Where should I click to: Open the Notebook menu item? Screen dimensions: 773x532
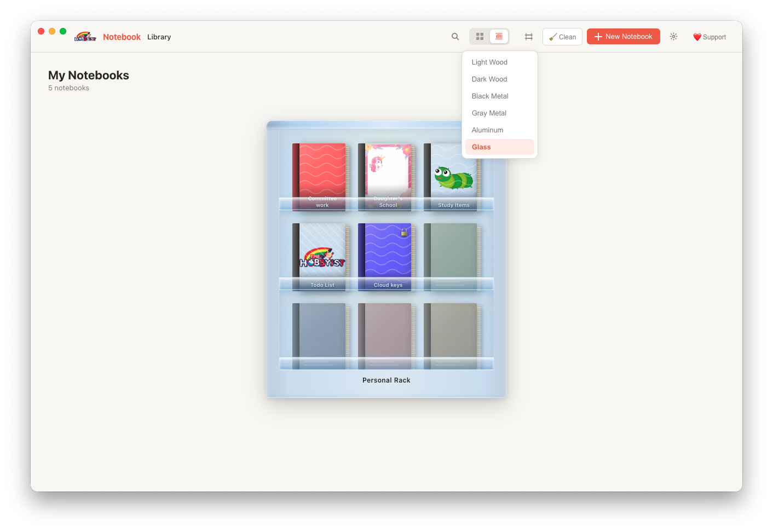tap(122, 37)
